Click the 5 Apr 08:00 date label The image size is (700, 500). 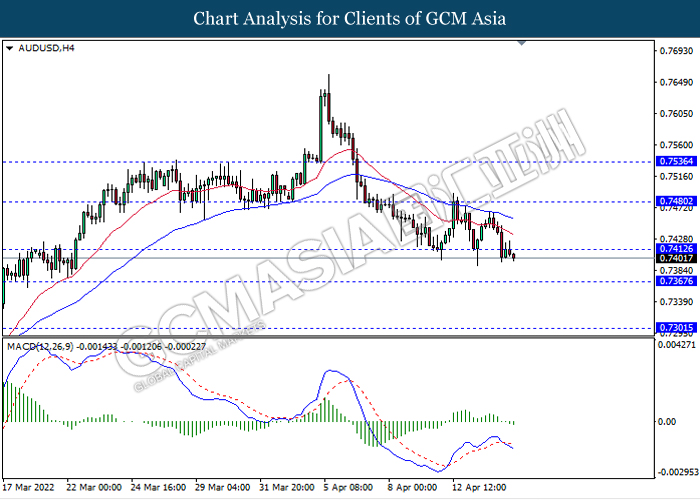348,487
